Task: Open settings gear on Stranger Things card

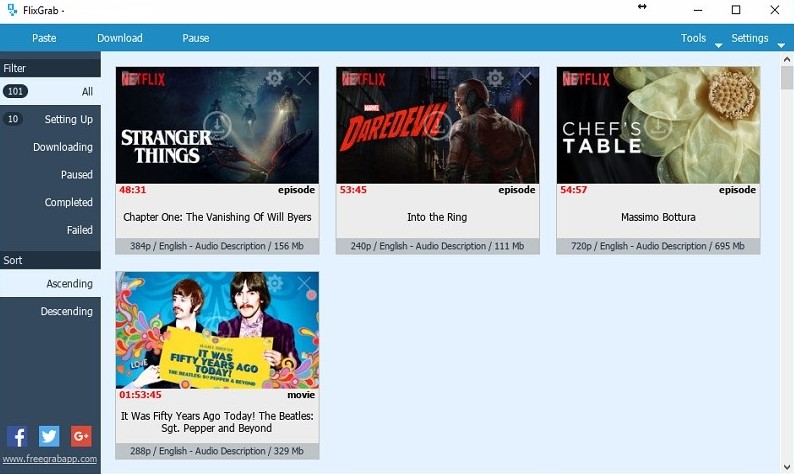Action: coord(274,78)
